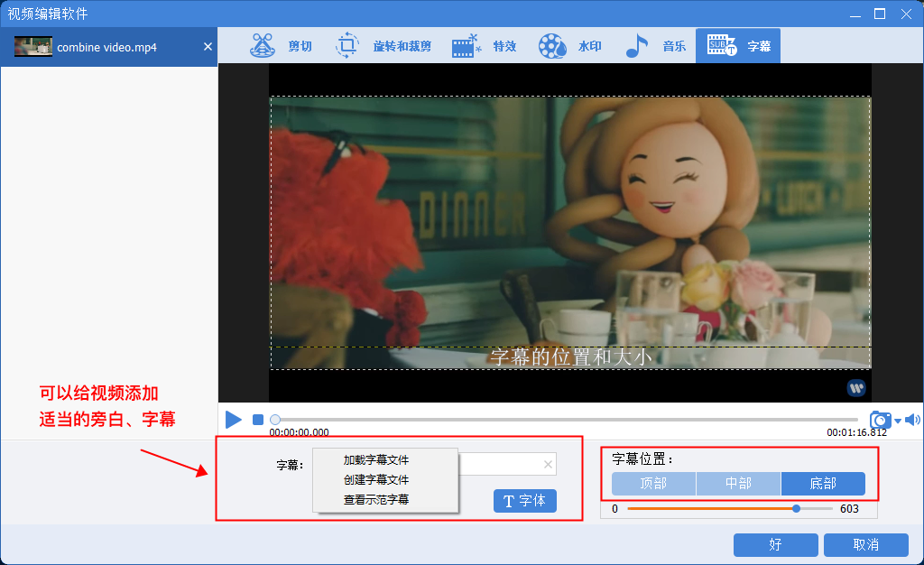Click the scissors cut icon
The width and height of the screenshot is (924, 565).
263,45
